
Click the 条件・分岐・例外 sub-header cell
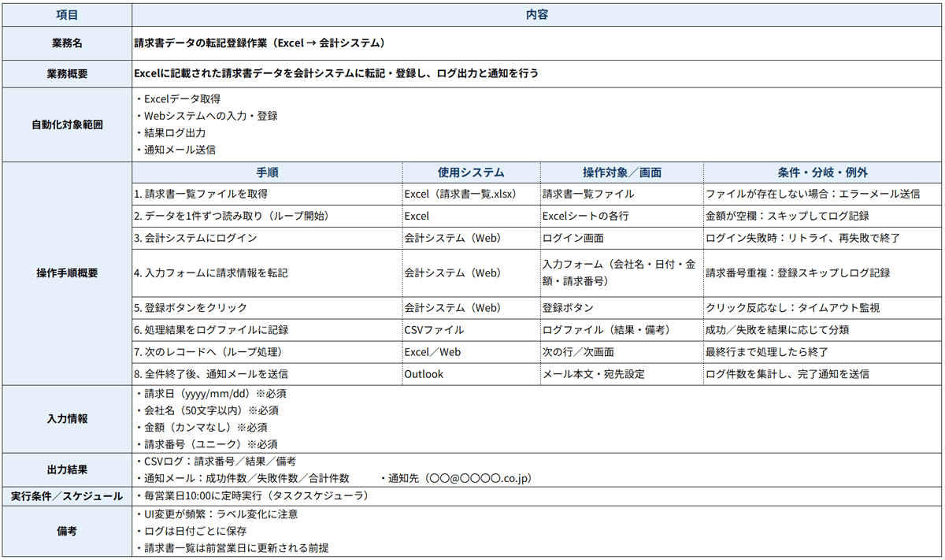point(821,172)
